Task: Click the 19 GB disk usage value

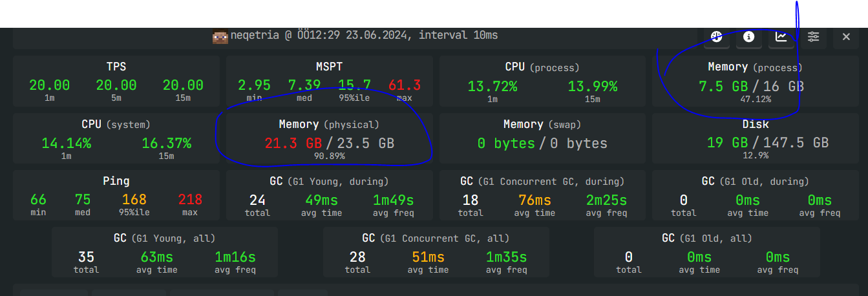Action: [x=728, y=143]
